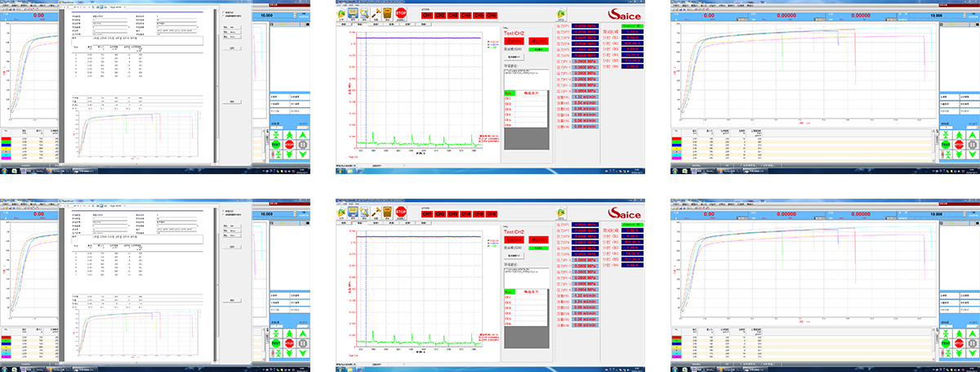Select CH1 channel button in top-center screenshot
Image resolution: width=980 pixels, height=372 pixels.
(x=428, y=15)
